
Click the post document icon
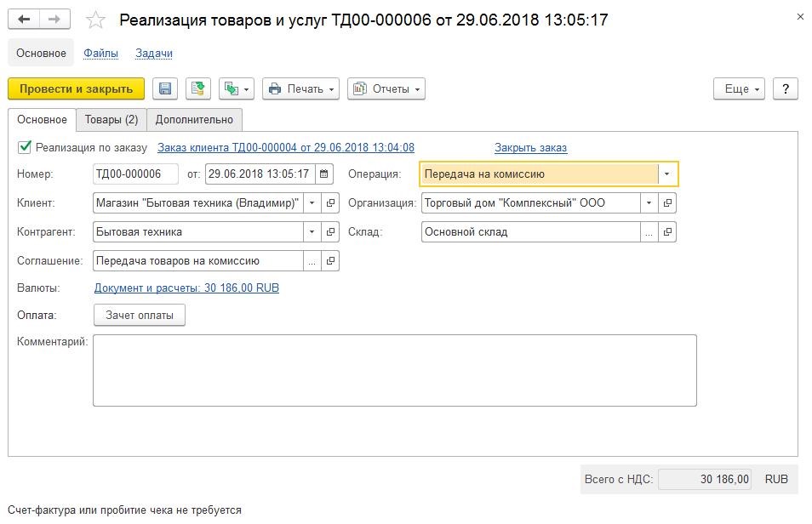point(197,88)
